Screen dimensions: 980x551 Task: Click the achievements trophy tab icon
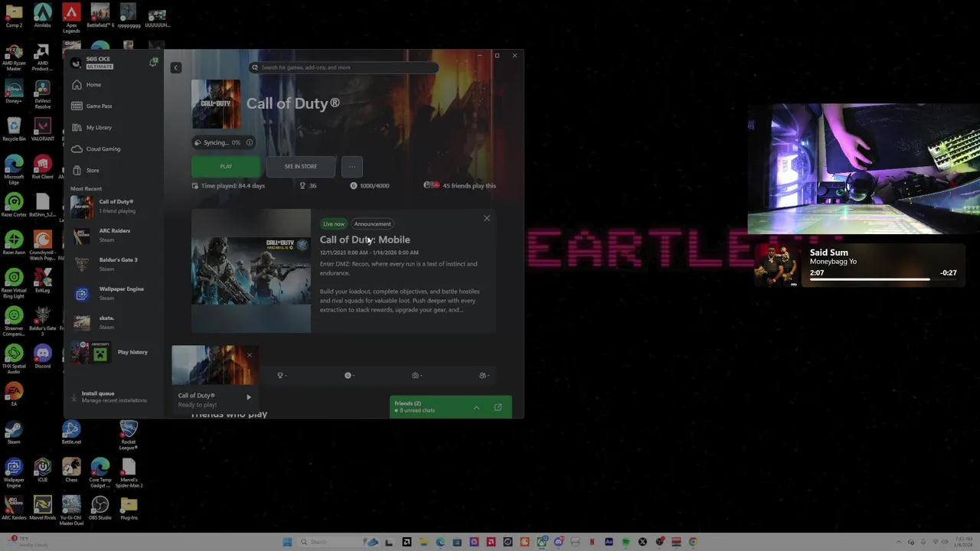tap(281, 375)
